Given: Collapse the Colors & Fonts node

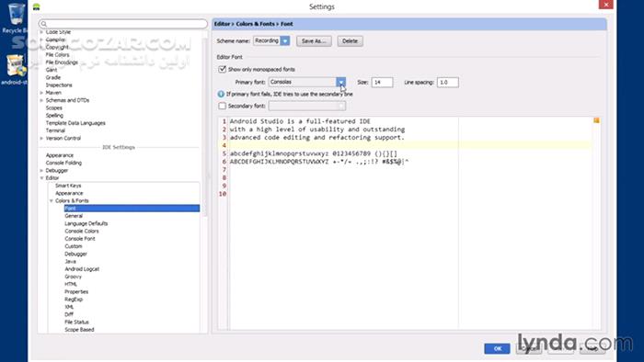Looking at the screenshot, I should (x=52, y=201).
